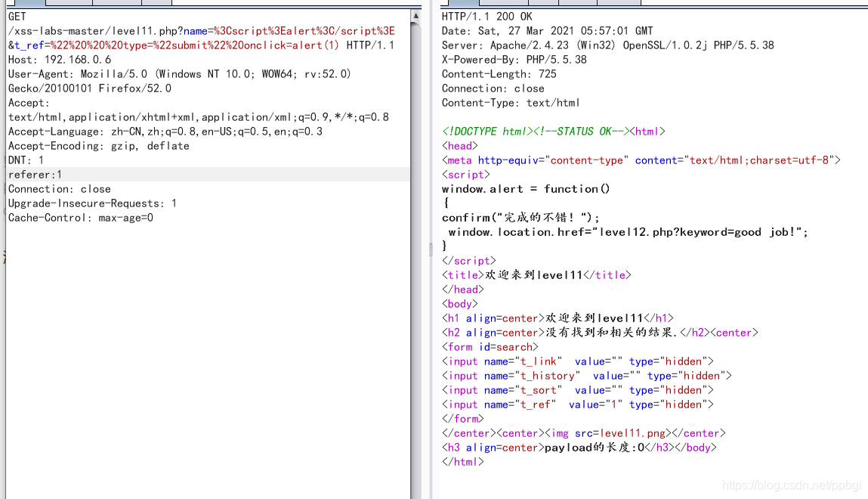The height and width of the screenshot is (499, 868).
Task: Click the input name="t_link" line
Action: point(578,362)
